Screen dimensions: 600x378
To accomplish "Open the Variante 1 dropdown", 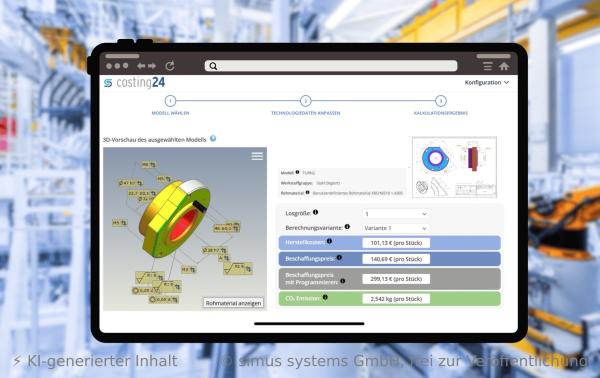I will (x=396, y=228).
